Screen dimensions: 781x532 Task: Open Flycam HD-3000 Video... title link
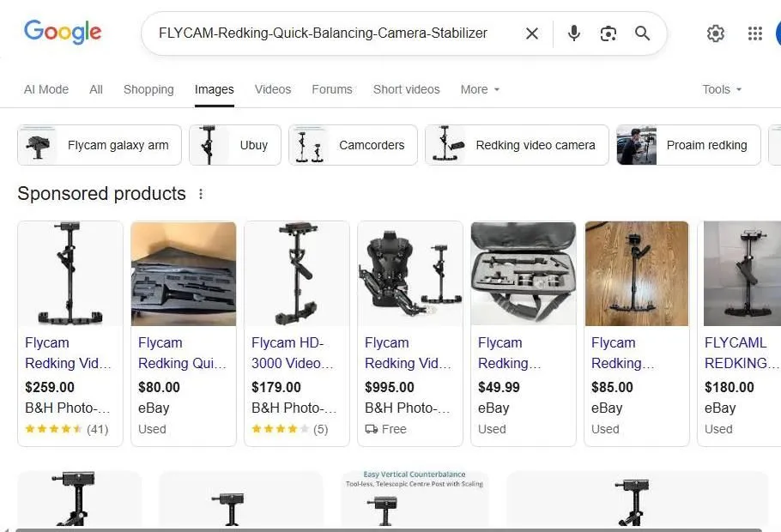(x=293, y=354)
